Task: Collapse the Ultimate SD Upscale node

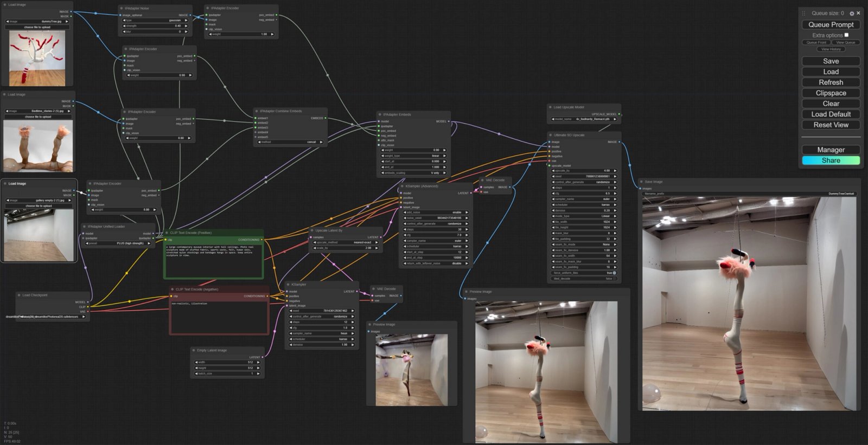Action: click(550, 135)
